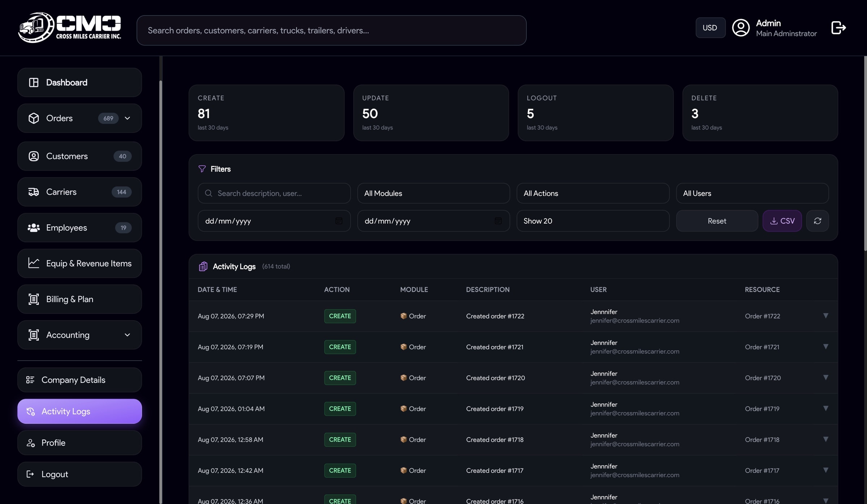Click the DATE & TIME column header
867x504 pixels.
coord(217,289)
